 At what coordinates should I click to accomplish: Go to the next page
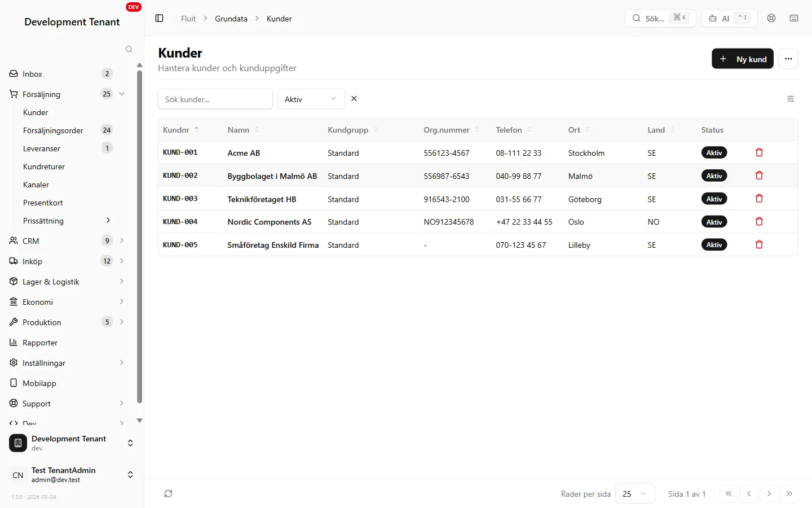point(769,494)
